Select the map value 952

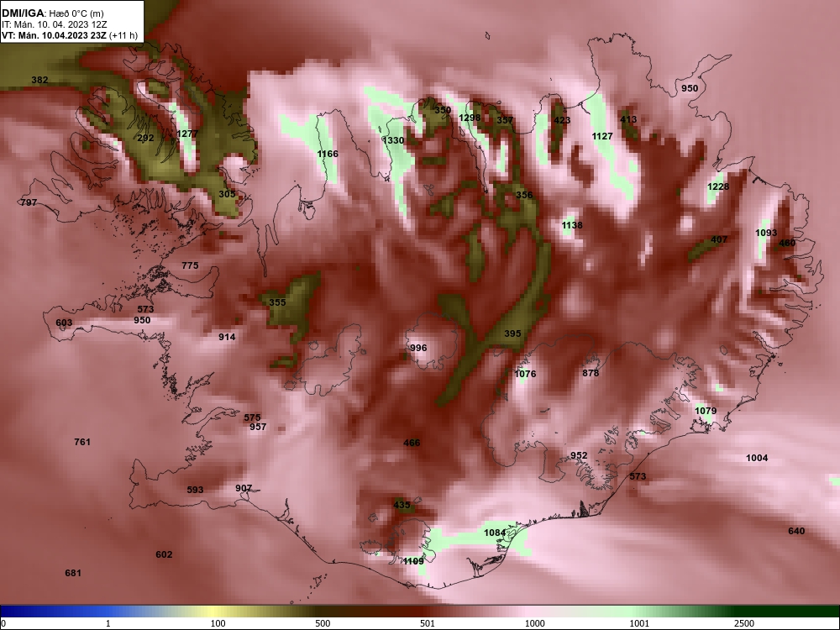tap(579, 455)
